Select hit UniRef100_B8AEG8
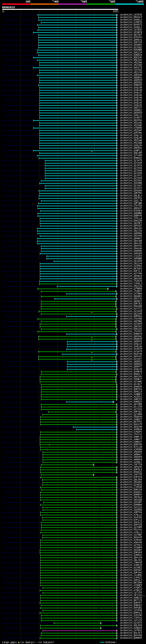The width and height of the screenshot is (146, 644). (131, 339)
